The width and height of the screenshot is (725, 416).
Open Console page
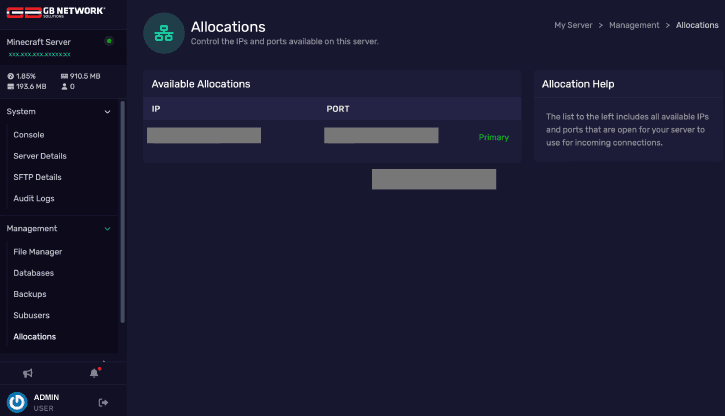(x=29, y=135)
